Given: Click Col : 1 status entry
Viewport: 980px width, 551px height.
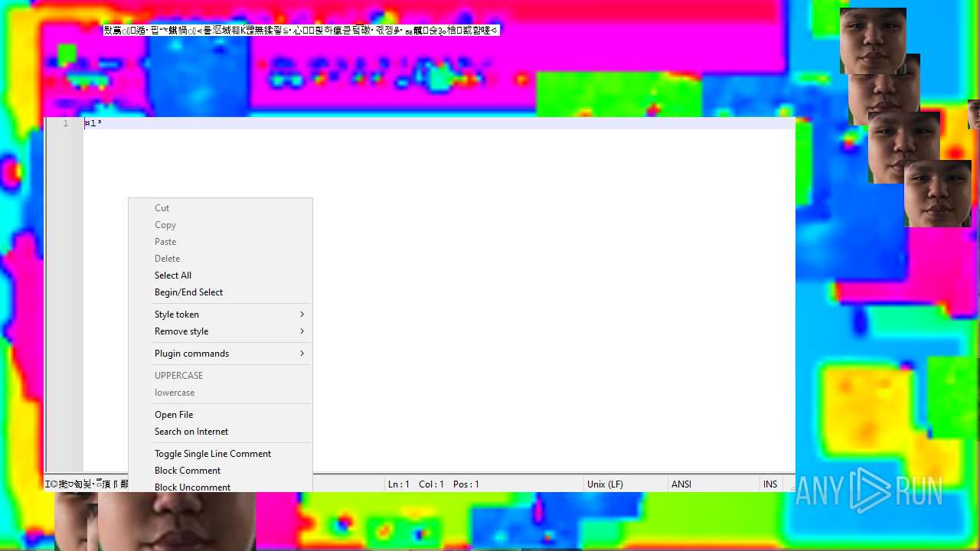Looking at the screenshot, I should [431, 484].
